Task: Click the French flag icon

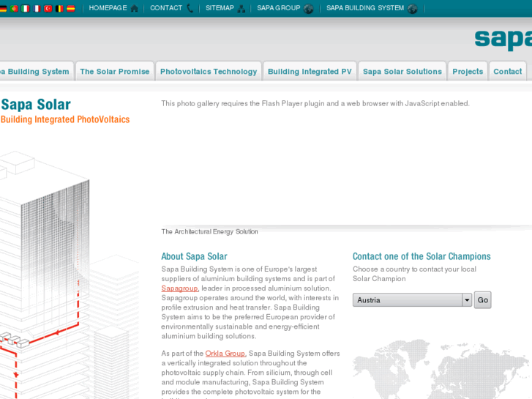Action: (37, 9)
